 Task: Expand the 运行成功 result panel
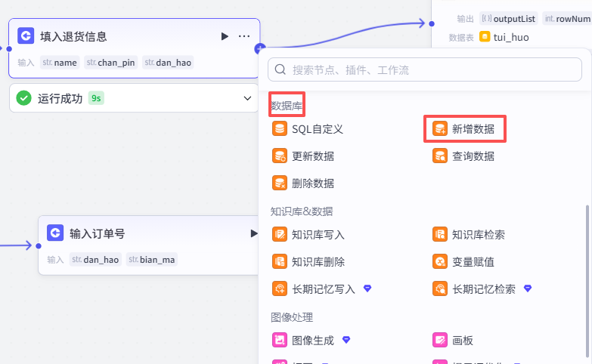point(247,98)
